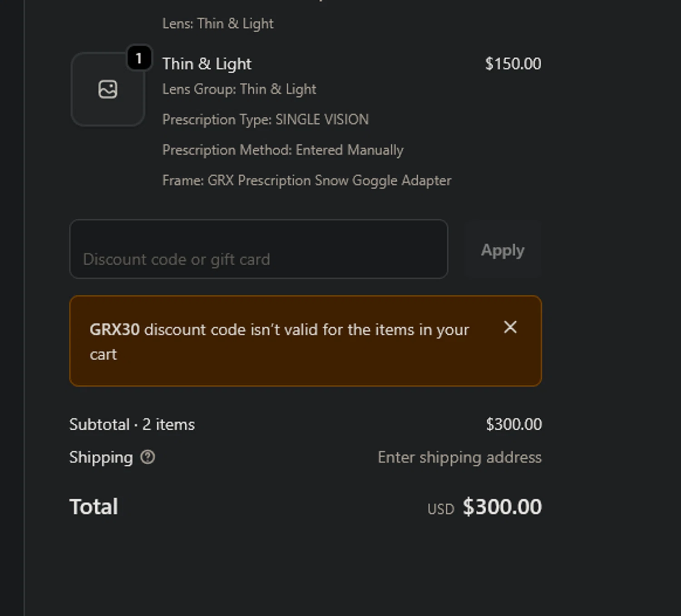The image size is (681, 616).
Task: Click the bold $300.00 total amount
Action: tap(502, 507)
